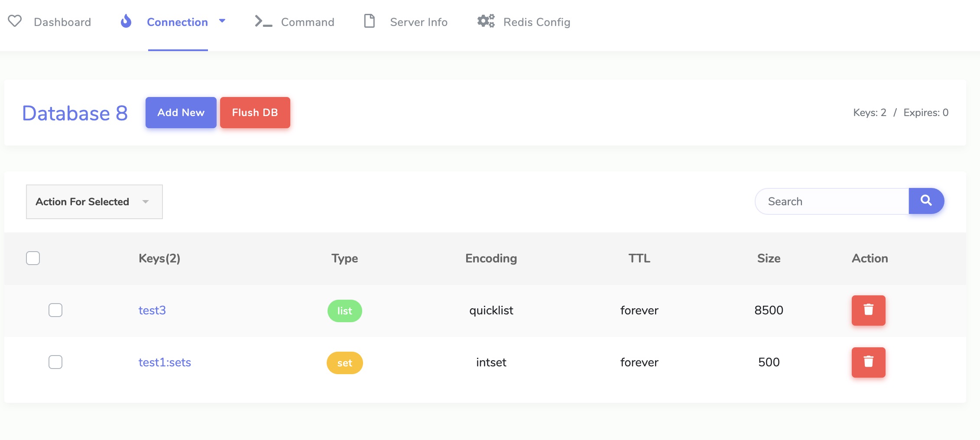
Task: Click the gears icon for Redis Config
Action: [x=486, y=21]
